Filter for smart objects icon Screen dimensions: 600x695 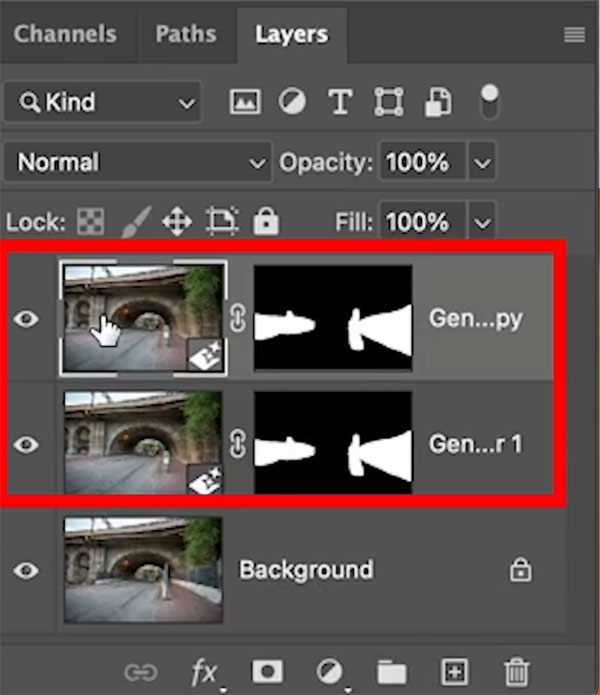(438, 102)
